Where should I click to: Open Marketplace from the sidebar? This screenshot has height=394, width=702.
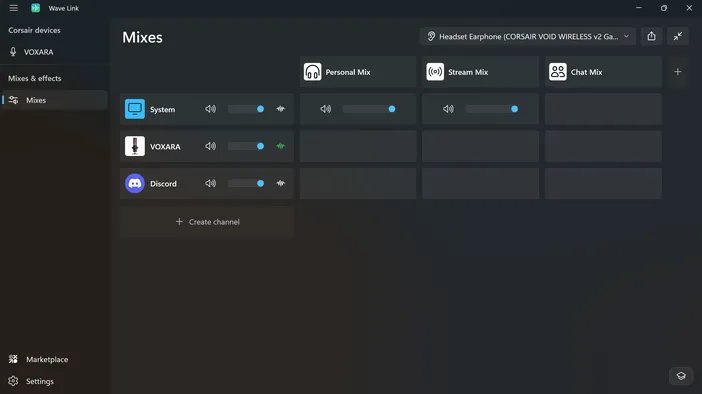coord(55,359)
